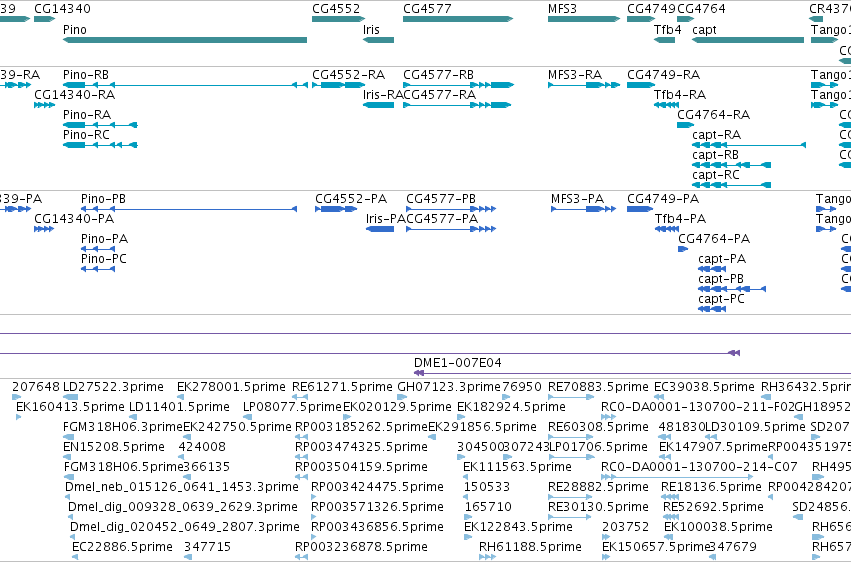This screenshot has height=562, width=851.
Task: Select the EC39038.5prime EST
Action: pyautogui.click(x=659, y=398)
